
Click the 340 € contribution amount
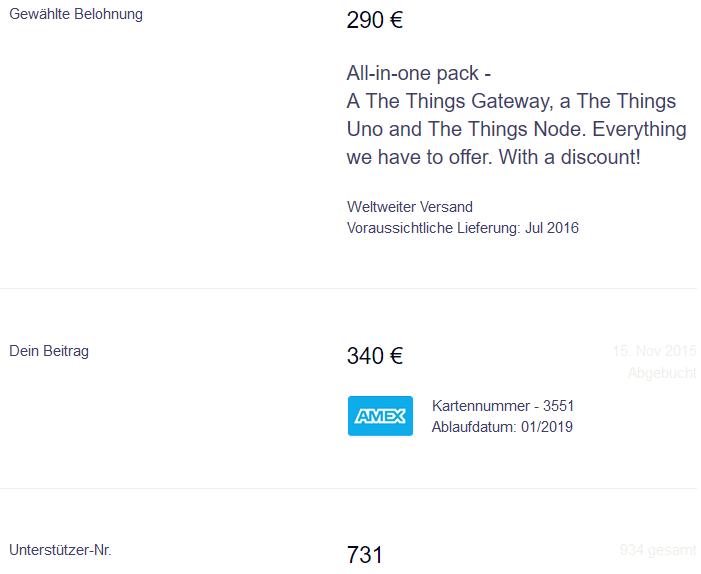point(375,356)
